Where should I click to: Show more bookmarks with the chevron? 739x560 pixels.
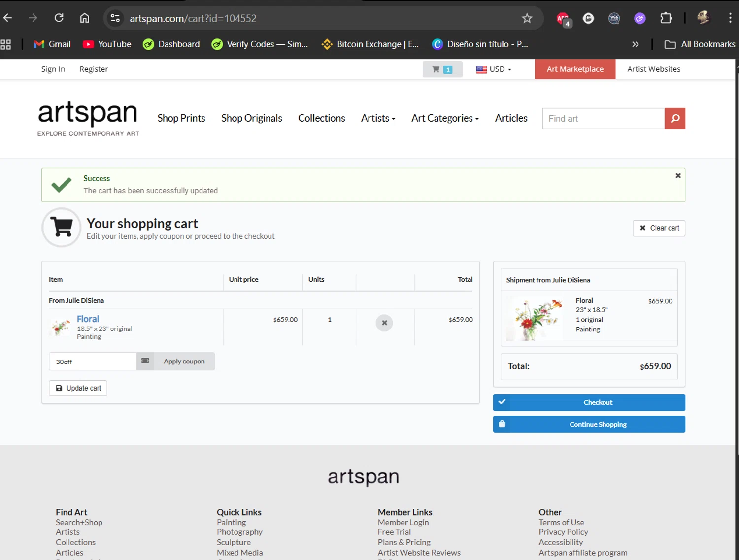pos(636,44)
